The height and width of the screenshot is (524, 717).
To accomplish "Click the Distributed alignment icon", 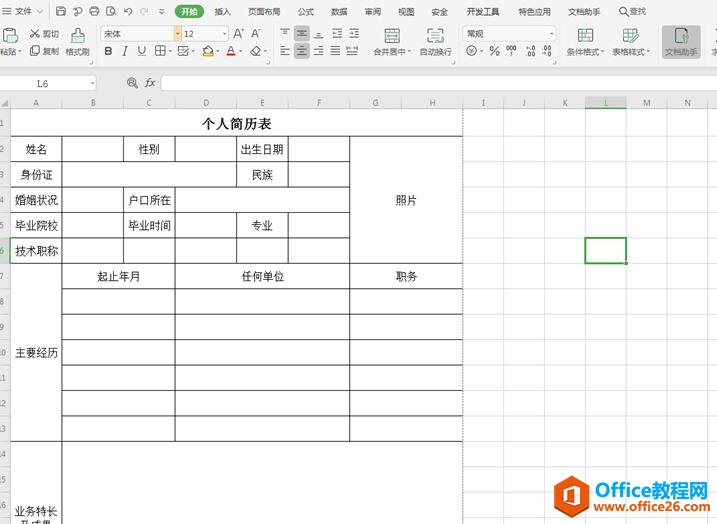I will (352, 51).
